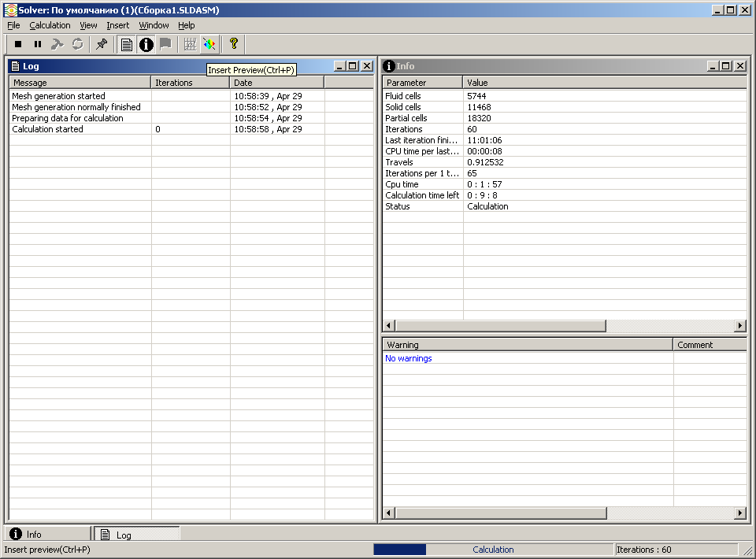Select 'Mesh generation started' log row

[x=191, y=96]
